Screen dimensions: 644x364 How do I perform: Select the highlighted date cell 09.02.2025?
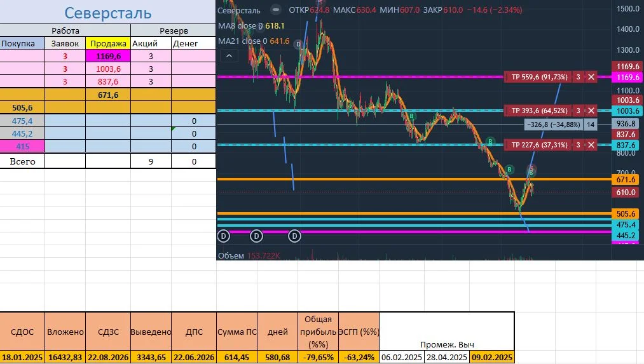tap(491, 358)
